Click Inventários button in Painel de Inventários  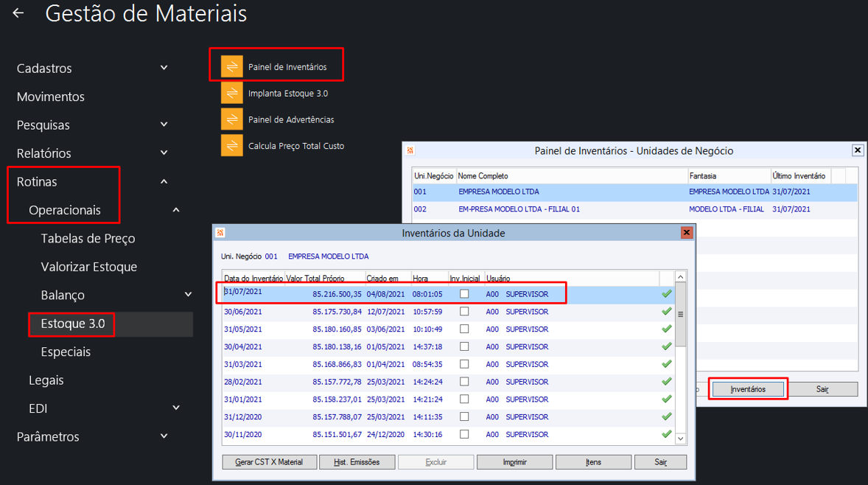748,389
